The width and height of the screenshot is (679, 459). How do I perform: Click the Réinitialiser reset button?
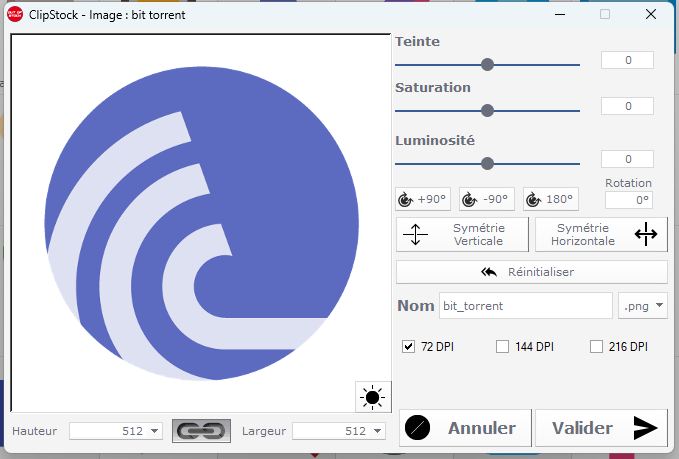point(532,272)
